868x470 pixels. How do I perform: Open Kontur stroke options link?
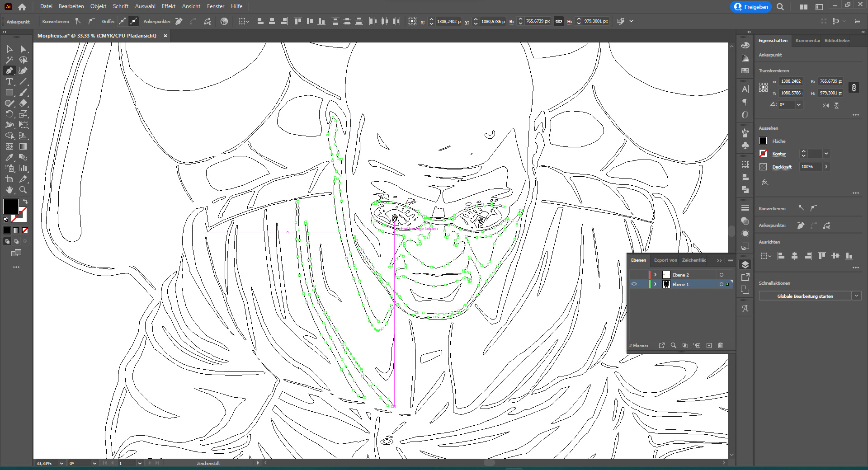779,154
